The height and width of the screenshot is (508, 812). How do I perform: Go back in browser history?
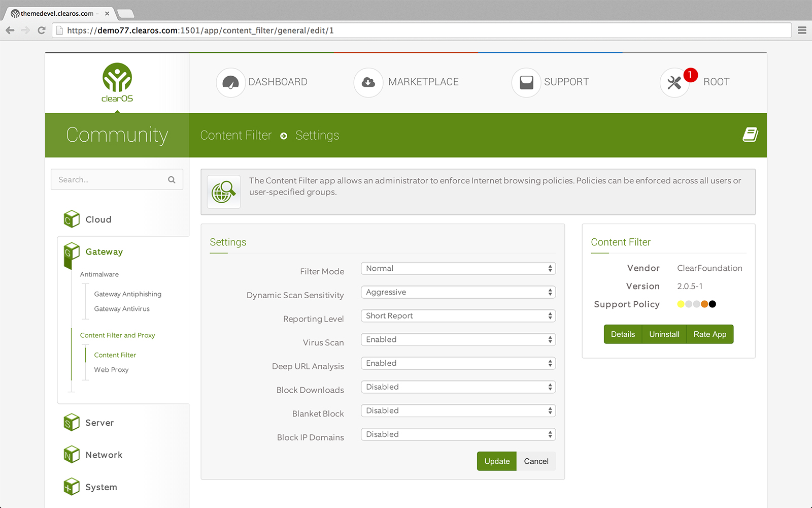tap(10, 30)
